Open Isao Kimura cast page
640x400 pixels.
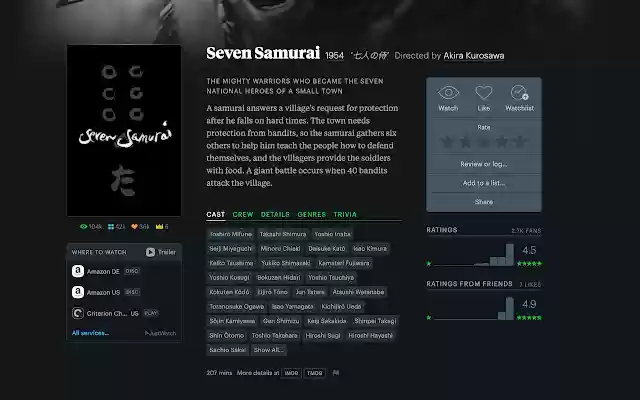tap(370, 249)
